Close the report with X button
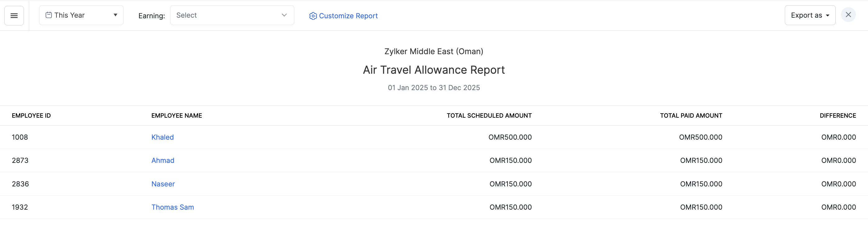Viewport: 868px width, 231px height. (848, 15)
